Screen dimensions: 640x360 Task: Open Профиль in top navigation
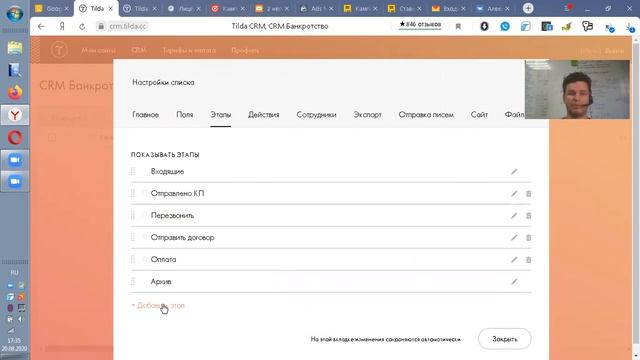(x=245, y=51)
